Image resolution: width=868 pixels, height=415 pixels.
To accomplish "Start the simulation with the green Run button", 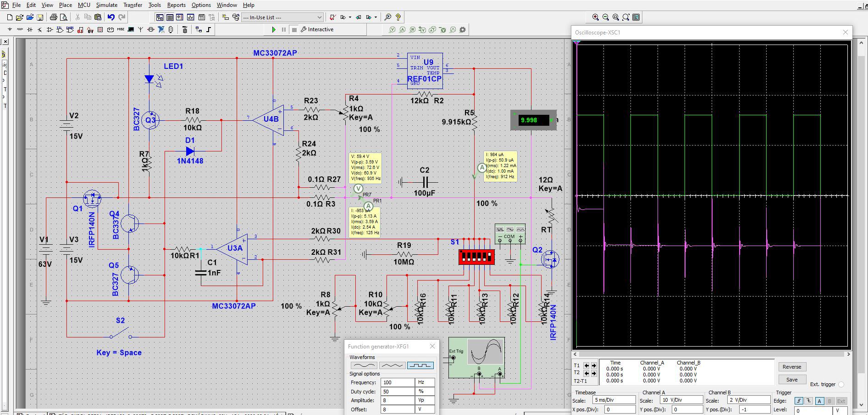I will 274,29.
